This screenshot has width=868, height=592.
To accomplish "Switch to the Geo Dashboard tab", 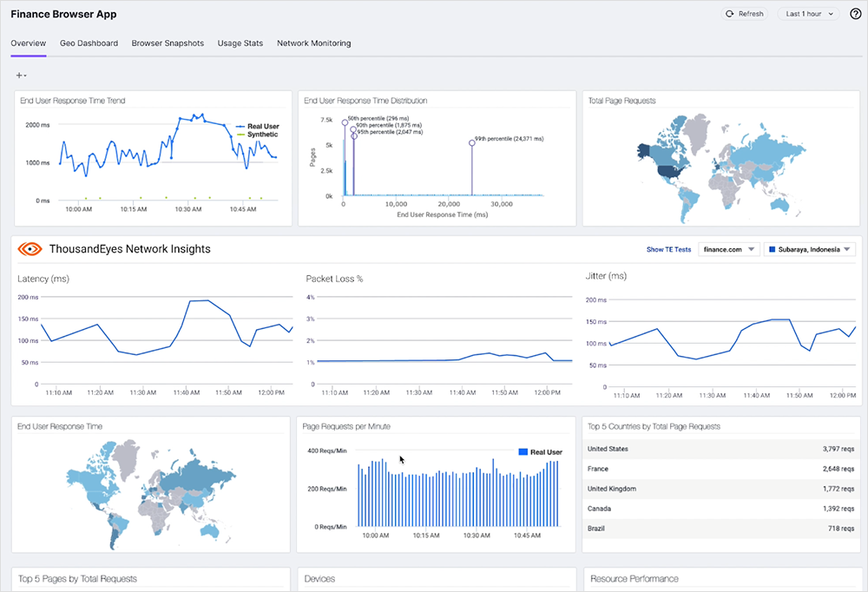I will (89, 43).
